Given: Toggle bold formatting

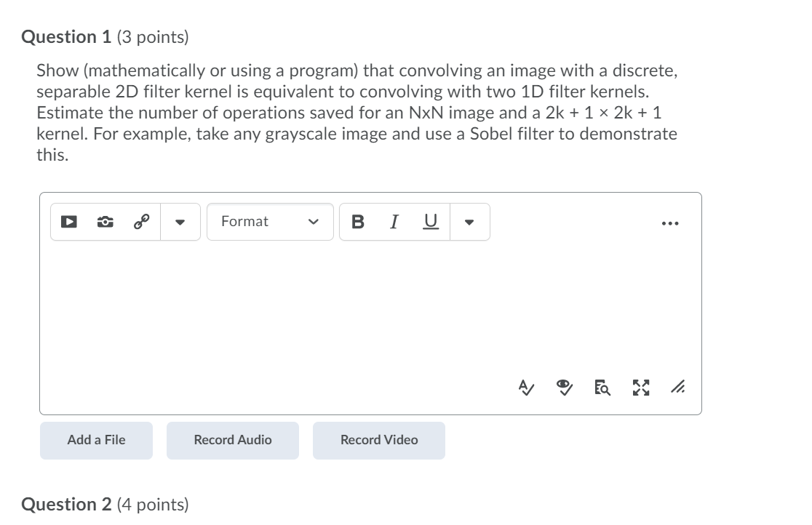Looking at the screenshot, I should pos(357,222).
